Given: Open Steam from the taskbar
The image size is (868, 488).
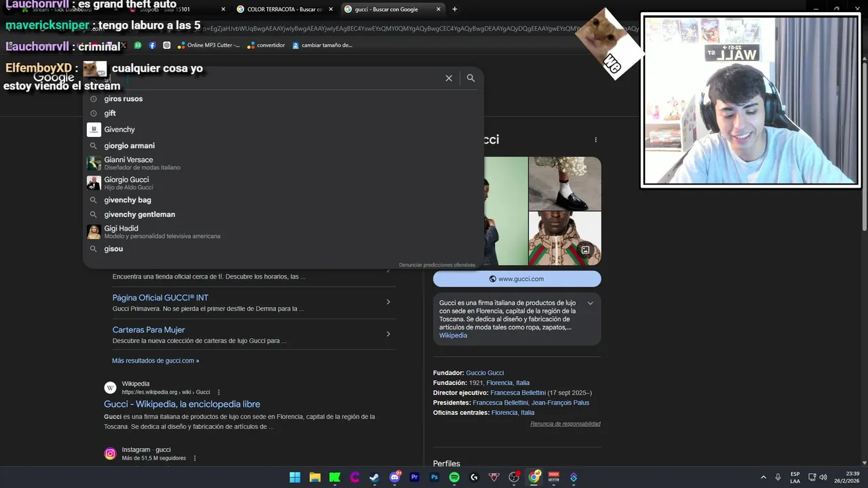Looking at the screenshot, I should tap(374, 478).
